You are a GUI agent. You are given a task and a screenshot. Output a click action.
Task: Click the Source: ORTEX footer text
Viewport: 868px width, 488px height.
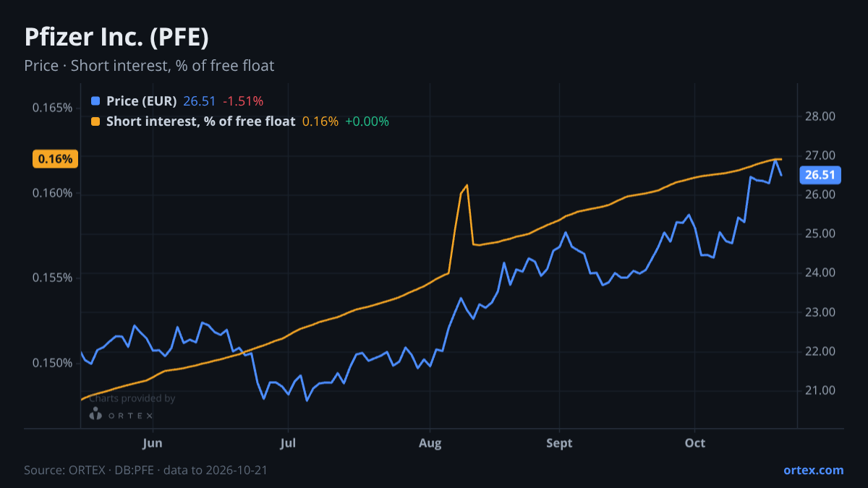[145, 470]
